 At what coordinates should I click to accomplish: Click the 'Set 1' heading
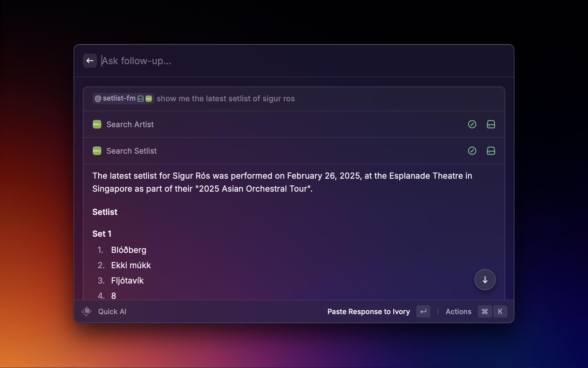102,234
